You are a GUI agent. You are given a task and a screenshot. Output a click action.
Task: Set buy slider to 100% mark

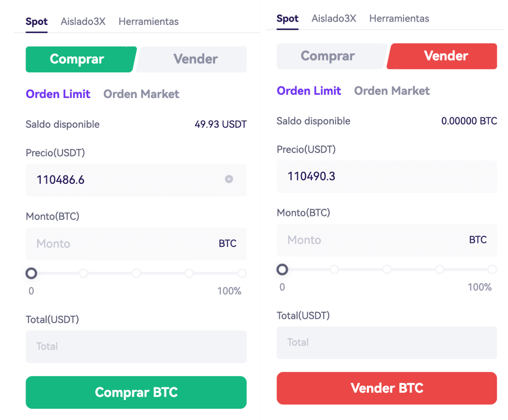[x=242, y=273]
